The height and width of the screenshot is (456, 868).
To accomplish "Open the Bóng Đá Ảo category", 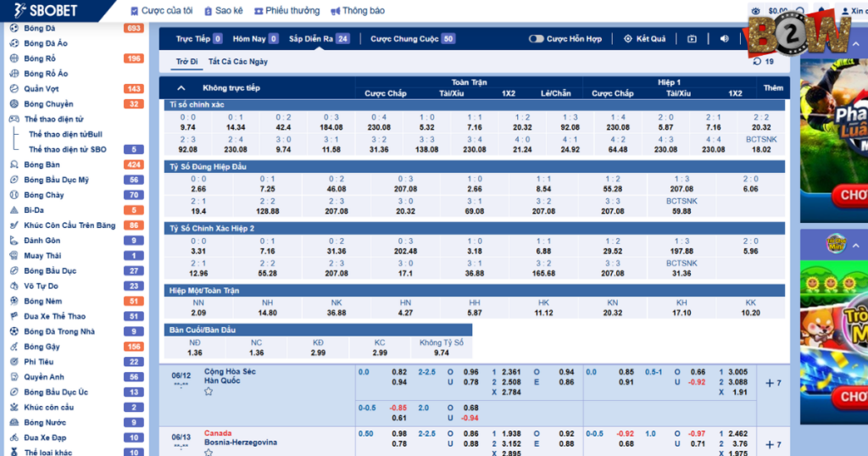I will click(46, 42).
